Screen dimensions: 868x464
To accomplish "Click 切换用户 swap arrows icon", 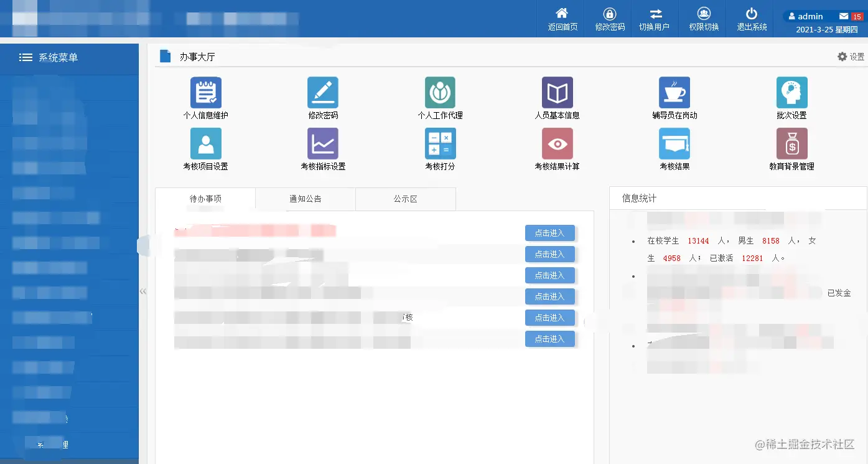I will pos(656,13).
